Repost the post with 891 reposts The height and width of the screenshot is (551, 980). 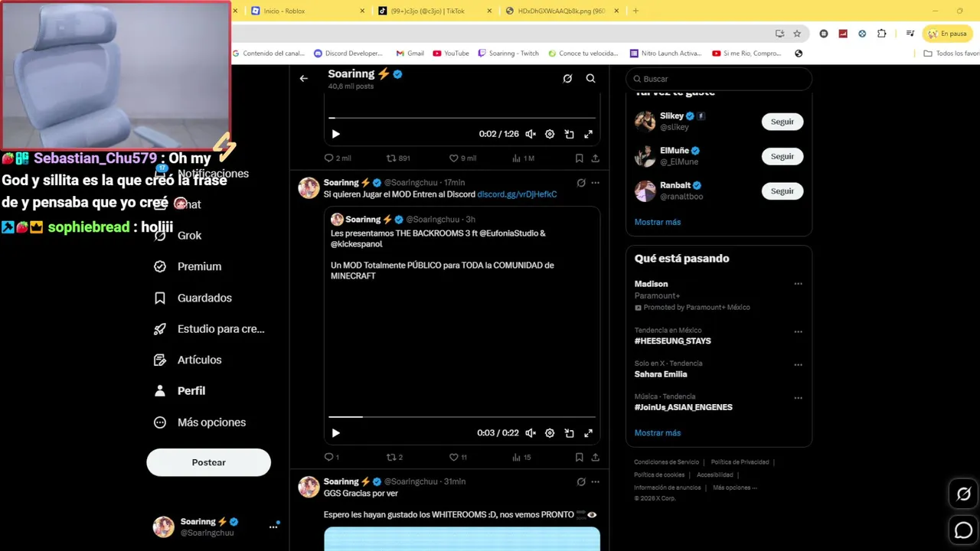(x=398, y=158)
